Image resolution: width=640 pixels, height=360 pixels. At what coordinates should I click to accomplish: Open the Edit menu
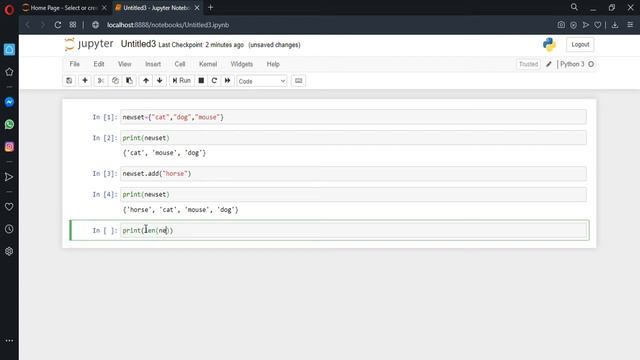click(99, 64)
